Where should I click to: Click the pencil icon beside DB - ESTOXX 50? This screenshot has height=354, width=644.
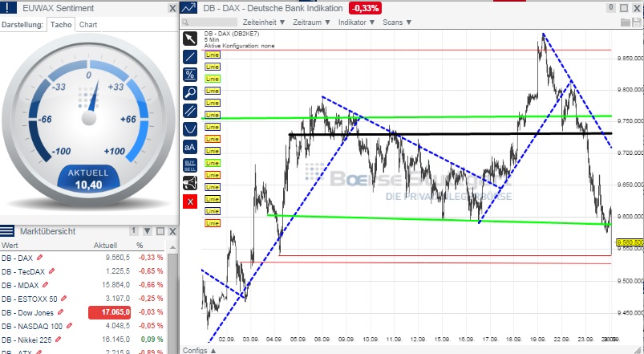click(x=63, y=298)
